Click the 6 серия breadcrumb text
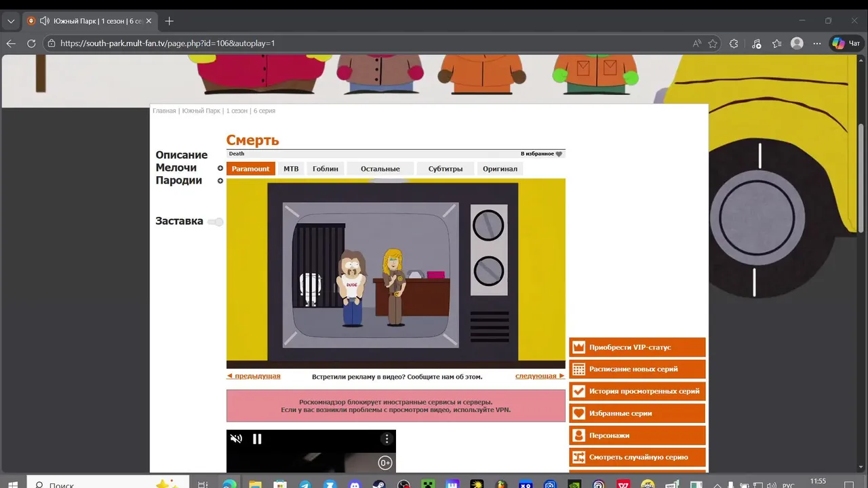This screenshot has height=488, width=868. pos(264,110)
